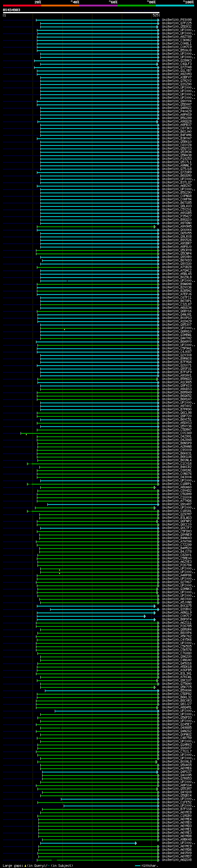This screenshot has width=197, height=868.
Task: Open hit UniRef100_C3KH62
Action: click(176, 40)
